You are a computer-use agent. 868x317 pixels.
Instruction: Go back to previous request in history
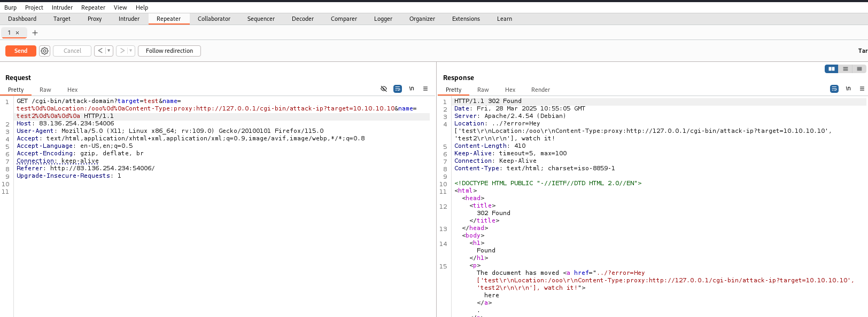[100, 51]
